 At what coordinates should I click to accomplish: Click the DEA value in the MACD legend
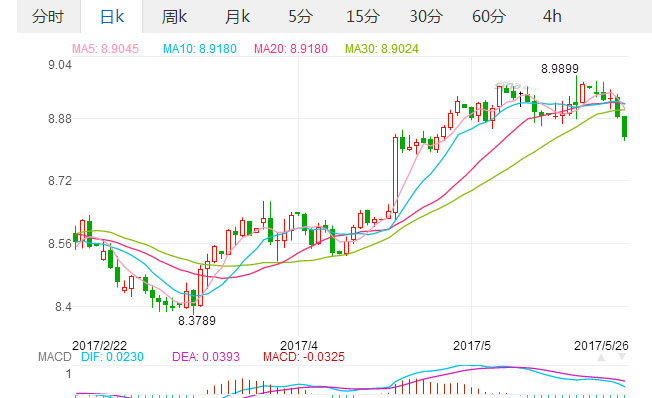pyautogui.click(x=206, y=357)
